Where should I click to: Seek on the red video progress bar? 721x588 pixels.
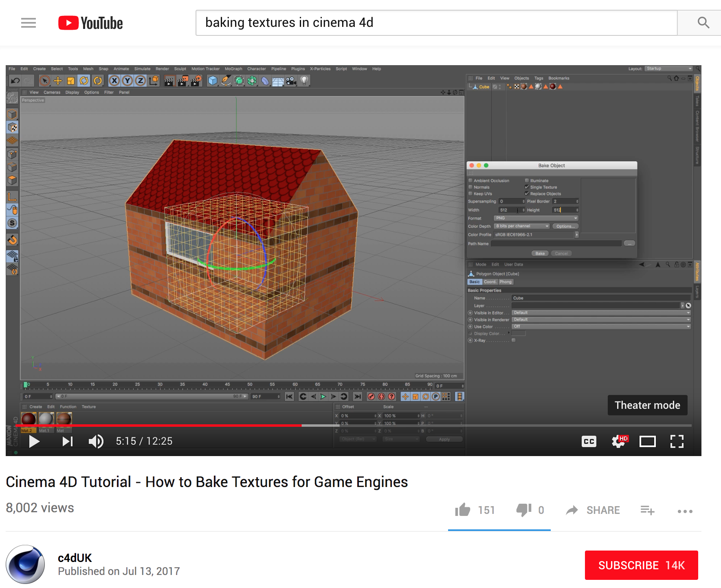tap(159, 425)
